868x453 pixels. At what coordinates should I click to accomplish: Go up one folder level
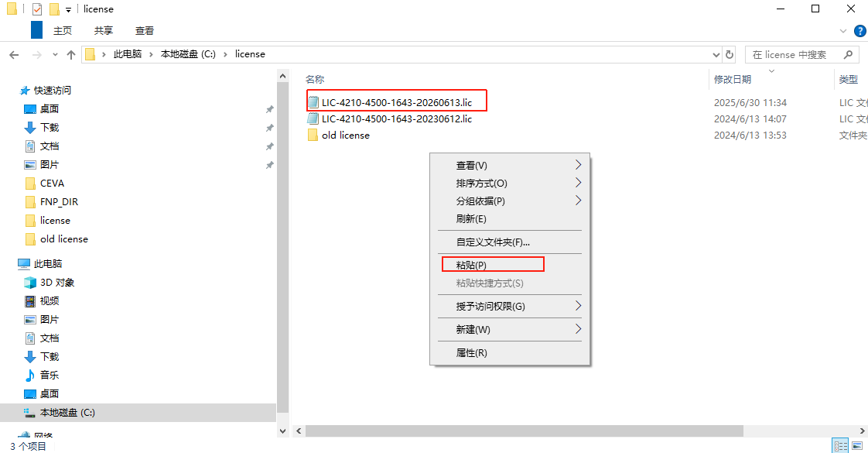tap(71, 54)
